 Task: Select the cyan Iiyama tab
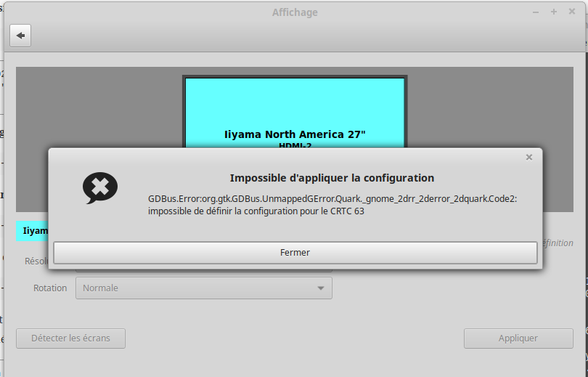point(32,231)
